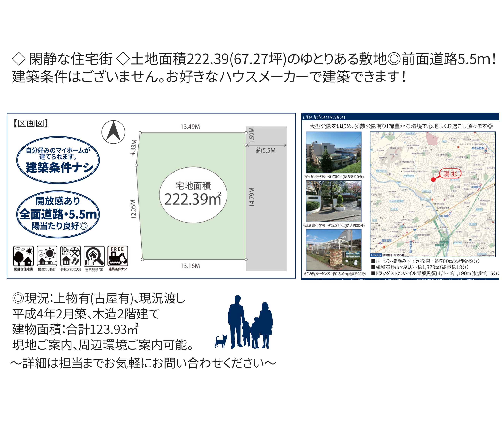Viewport: 504px width, 426px height.
Task: Click the 宅地面積 222.39㎡ oval
Action: (x=193, y=195)
